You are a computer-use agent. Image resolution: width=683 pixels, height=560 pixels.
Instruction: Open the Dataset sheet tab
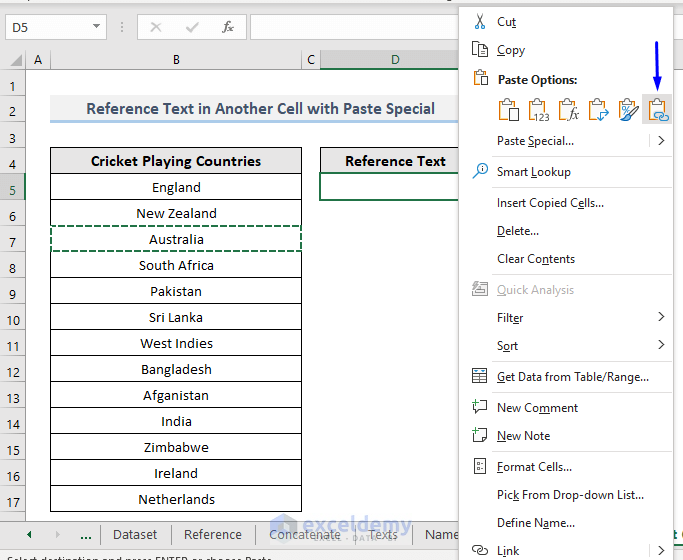134,535
